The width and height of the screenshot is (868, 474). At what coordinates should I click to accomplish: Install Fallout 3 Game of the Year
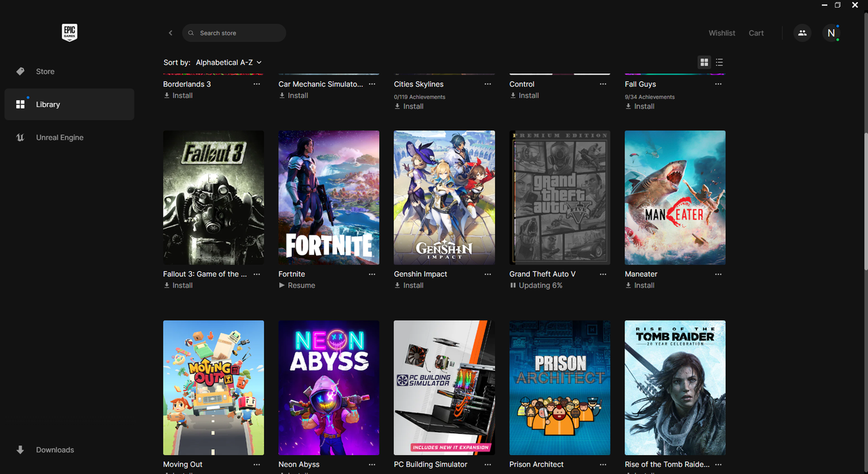tap(178, 285)
